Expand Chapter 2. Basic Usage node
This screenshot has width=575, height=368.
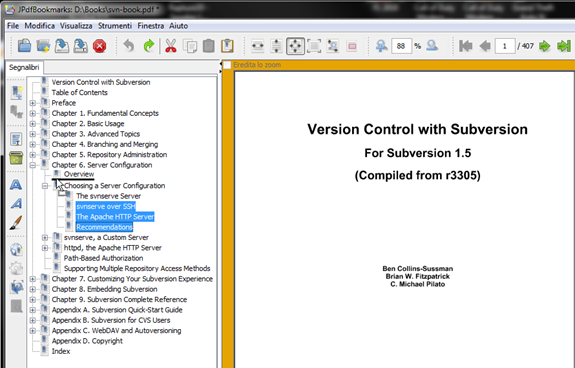click(33, 124)
